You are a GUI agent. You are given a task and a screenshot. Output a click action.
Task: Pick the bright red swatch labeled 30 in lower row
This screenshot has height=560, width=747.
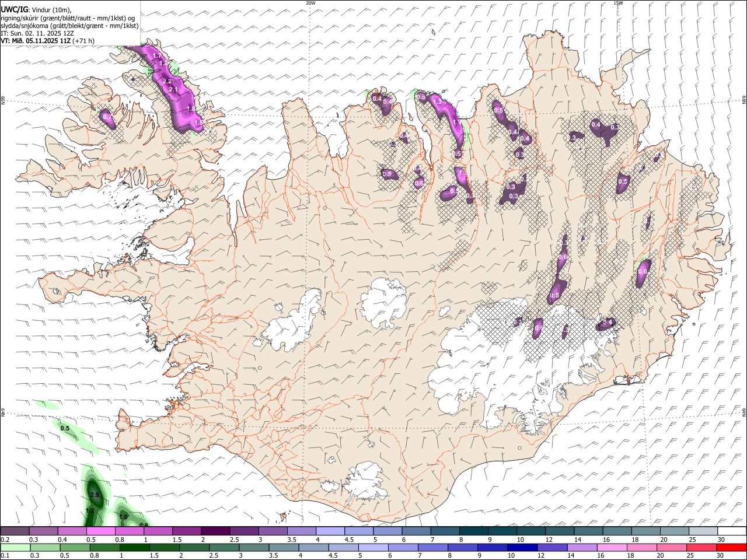click(732, 548)
